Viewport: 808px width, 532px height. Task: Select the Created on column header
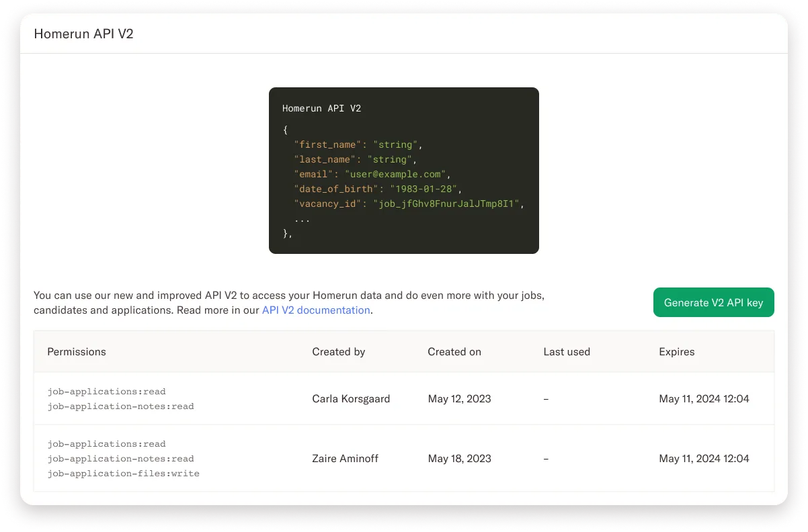454,351
